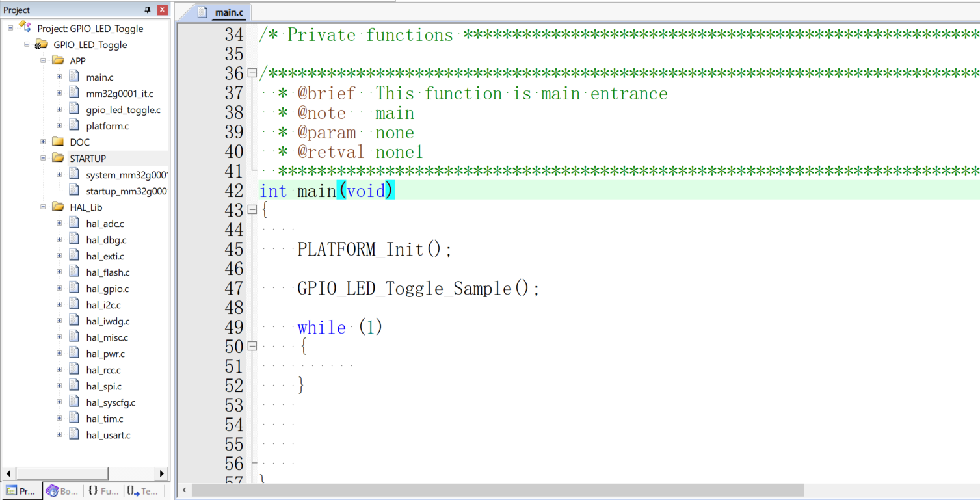Click the editor horizontal scrollbar left arrow
The height and width of the screenshot is (500, 980).
(x=185, y=490)
